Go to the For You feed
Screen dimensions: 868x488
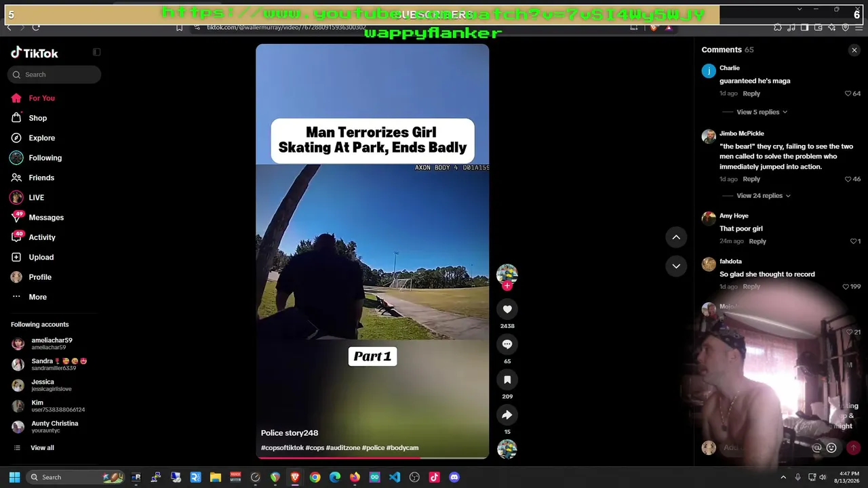pos(41,98)
